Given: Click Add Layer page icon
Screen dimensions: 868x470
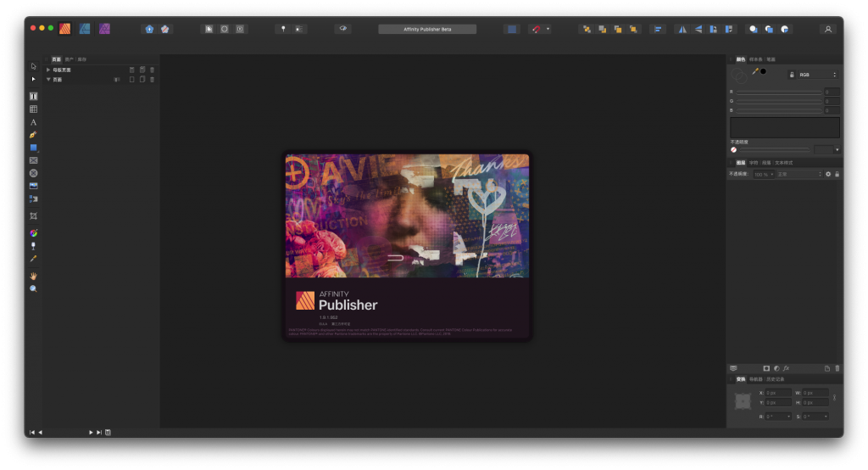Looking at the screenshot, I should pos(827,368).
